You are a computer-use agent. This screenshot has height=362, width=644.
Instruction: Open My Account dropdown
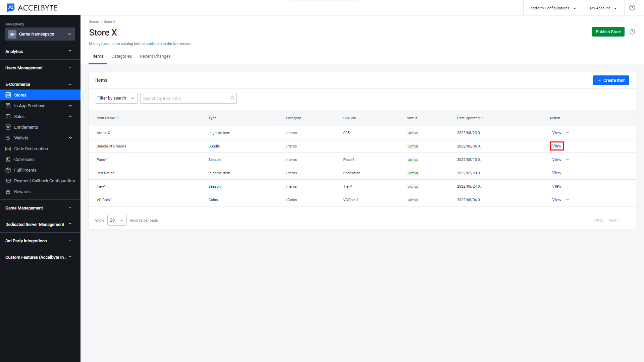point(603,8)
